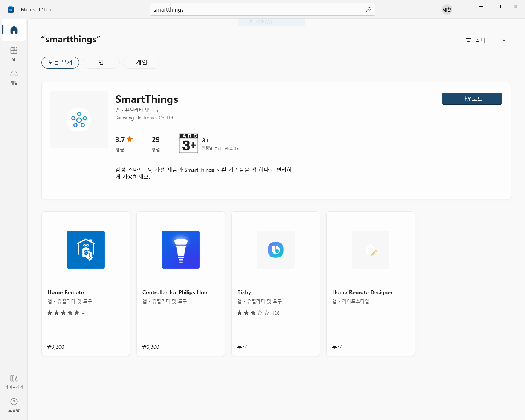Open the Controller for Philips Hue icon
The image size is (525, 420).
point(181,250)
